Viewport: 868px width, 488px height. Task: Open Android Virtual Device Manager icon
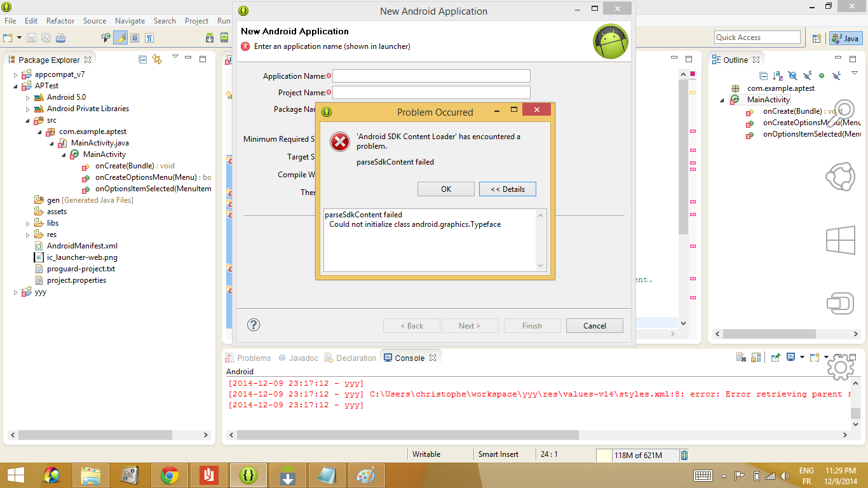tap(224, 38)
